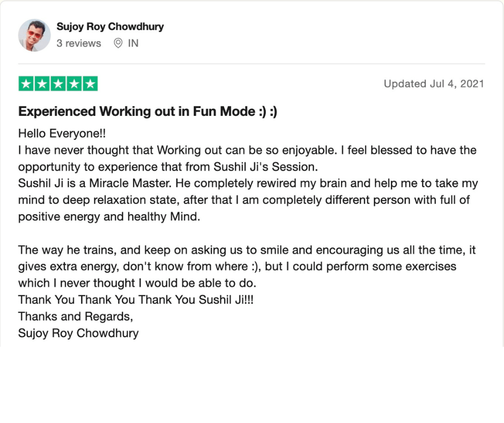Select the third green rating star

click(58, 84)
